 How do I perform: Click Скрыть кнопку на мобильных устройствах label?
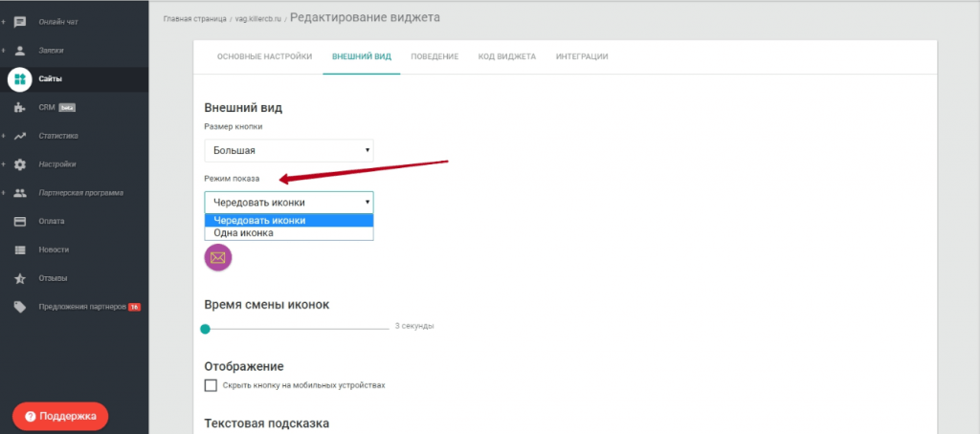(x=303, y=385)
